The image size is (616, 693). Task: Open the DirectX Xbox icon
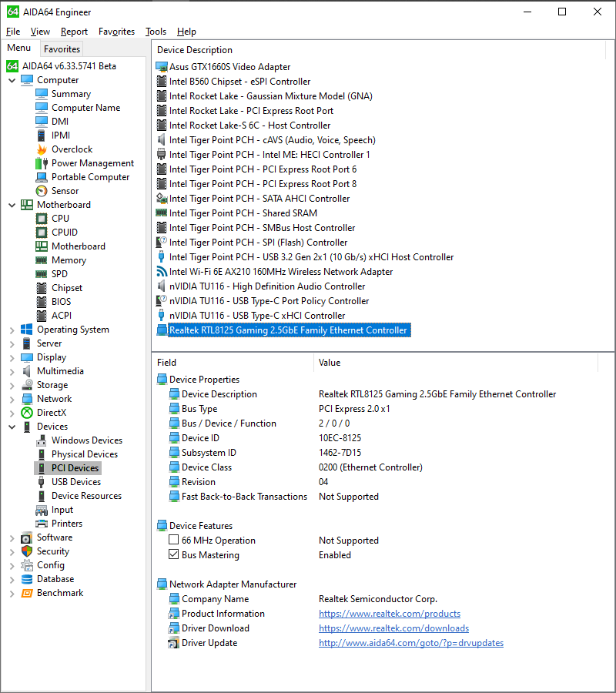click(27, 413)
